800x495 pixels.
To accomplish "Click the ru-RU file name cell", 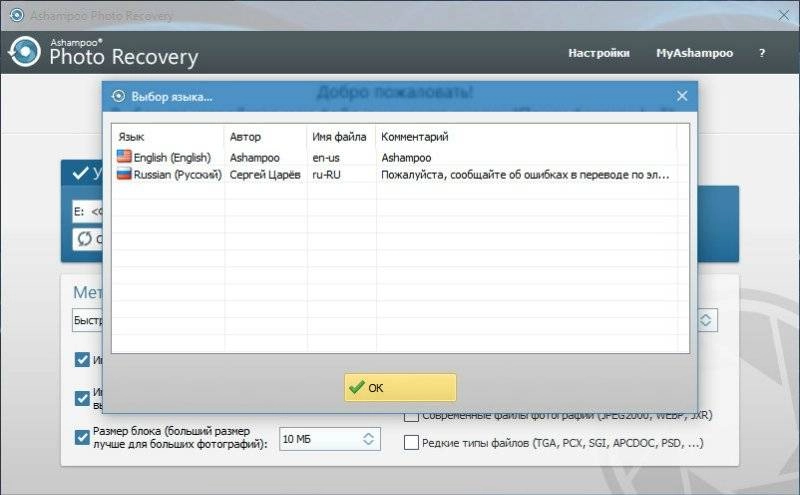I will [327, 175].
